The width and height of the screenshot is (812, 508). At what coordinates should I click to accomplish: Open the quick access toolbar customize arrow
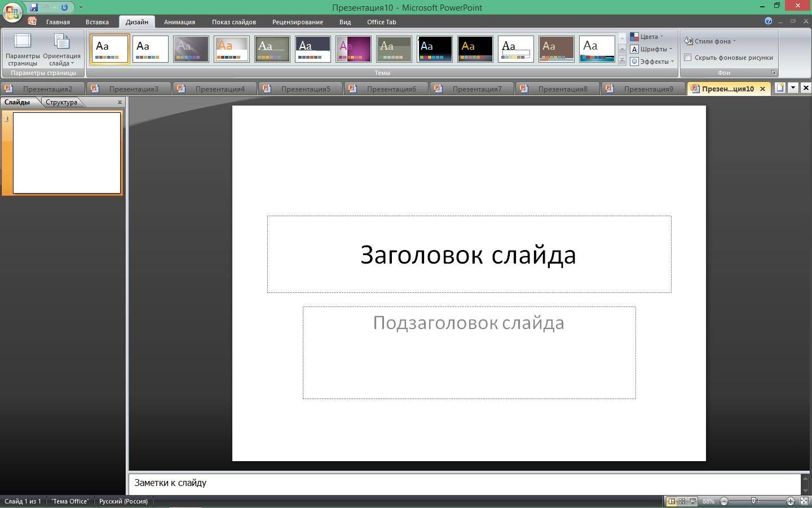tap(81, 7)
